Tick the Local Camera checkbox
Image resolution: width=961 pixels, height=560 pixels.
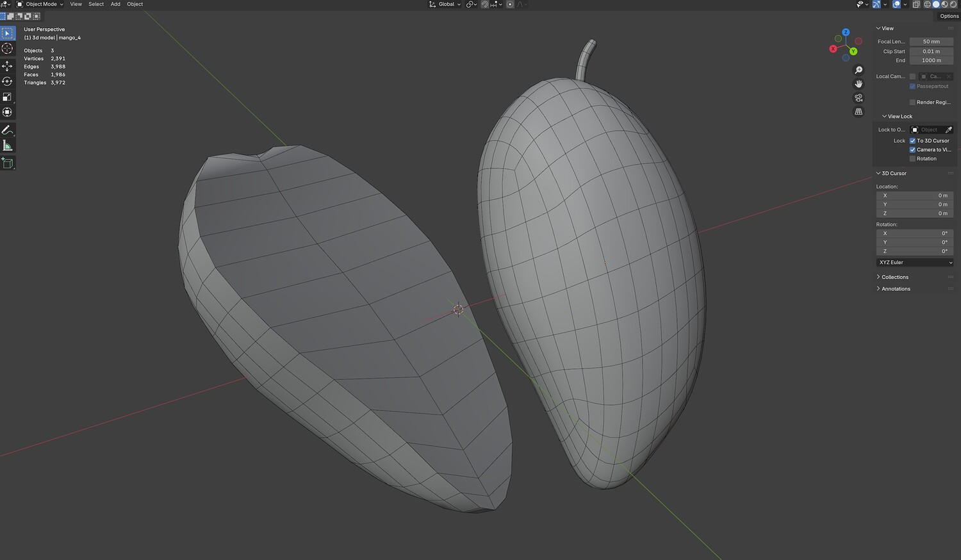click(912, 76)
